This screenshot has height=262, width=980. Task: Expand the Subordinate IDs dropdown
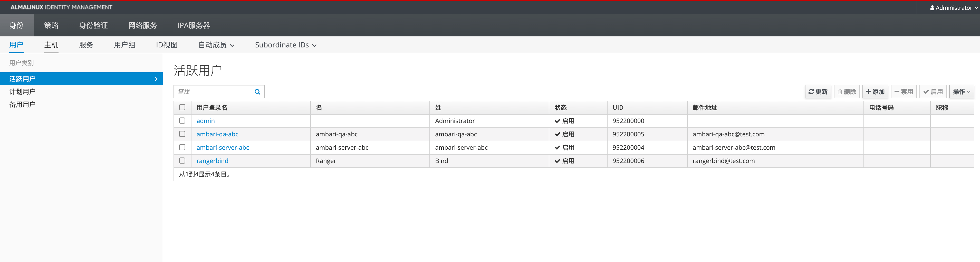click(x=285, y=45)
